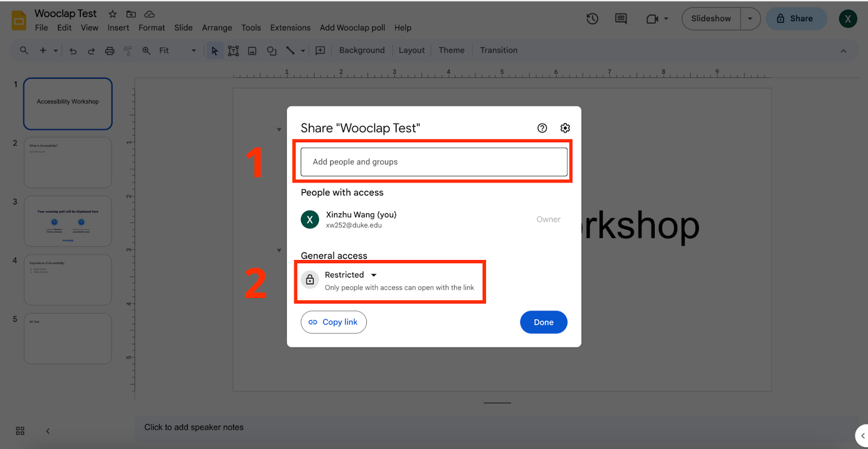
Task: Expand the side panel chevron
Action: [x=863, y=435]
